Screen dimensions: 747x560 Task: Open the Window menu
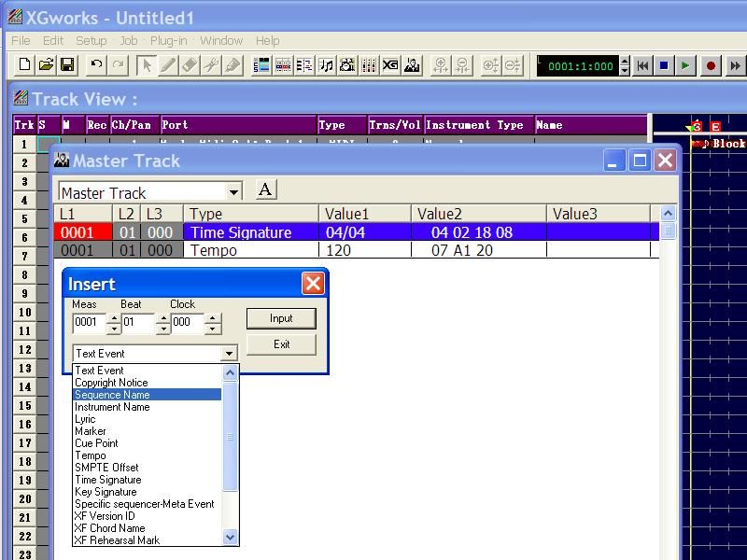[x=221, y=41]
